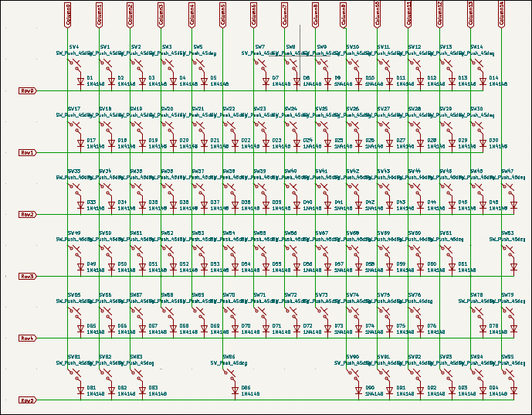Image resolution: width=532 pixels, height=415 pixels.
Task: Click the Row4 global label
Action: 28,338
